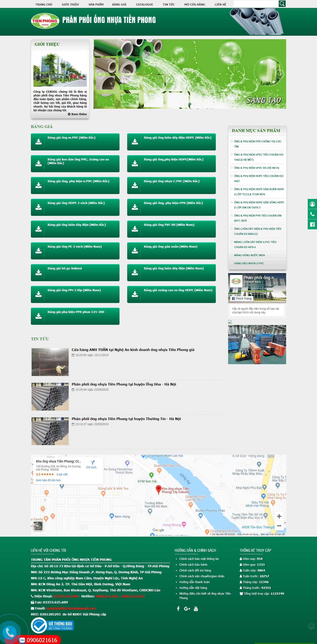This screenshot has width=317, height=644.
Task: Click the Facebook icon in right floating bar
Action: tap(312, 224)
